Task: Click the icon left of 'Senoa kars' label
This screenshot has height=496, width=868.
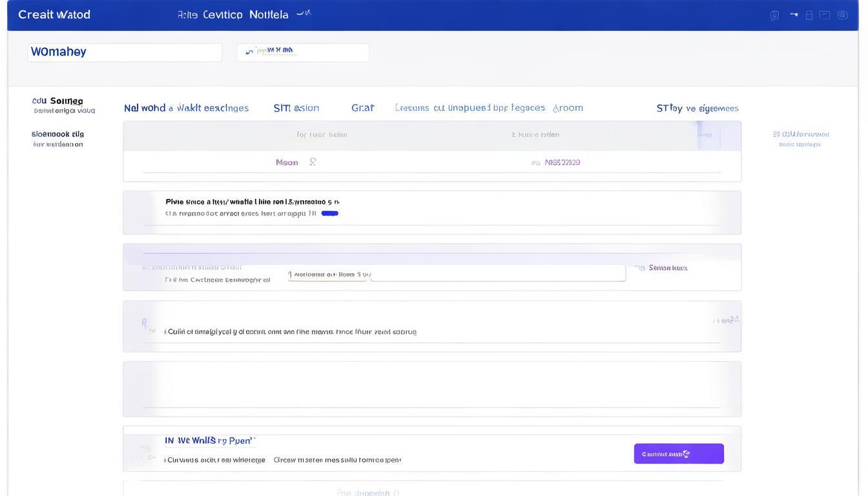Action: (x=639, y=267)
